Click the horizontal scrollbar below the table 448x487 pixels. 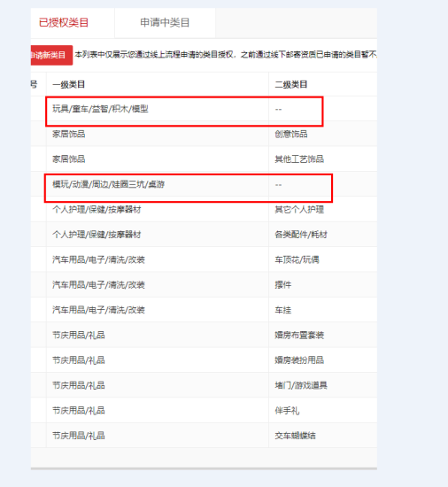pyautogui.click(x=204, y=468)
